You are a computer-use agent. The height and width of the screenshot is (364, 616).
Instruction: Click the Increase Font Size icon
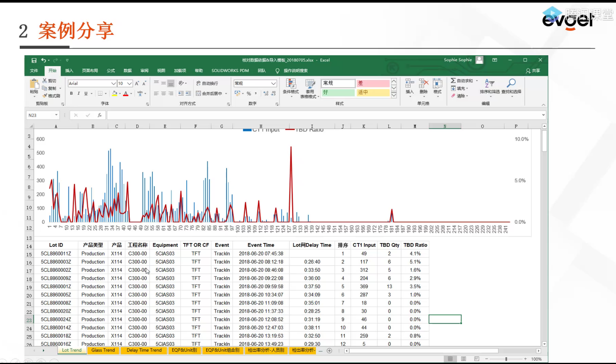click(x=137, y=83)
